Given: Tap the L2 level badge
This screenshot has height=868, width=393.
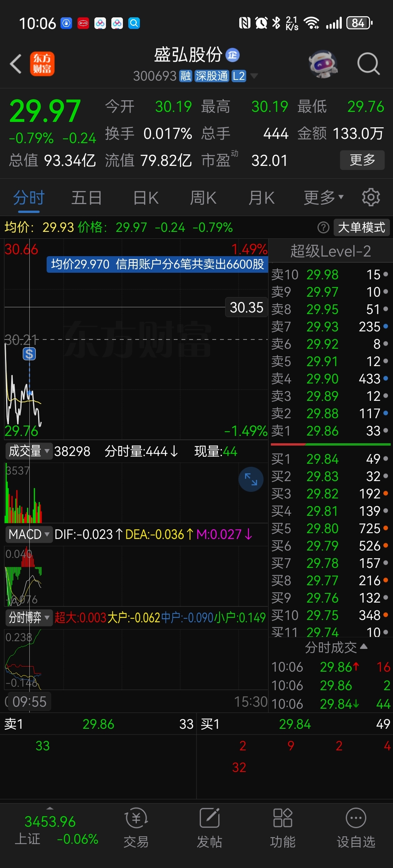Looking at the screenshot, I should [x=238, y=76].
